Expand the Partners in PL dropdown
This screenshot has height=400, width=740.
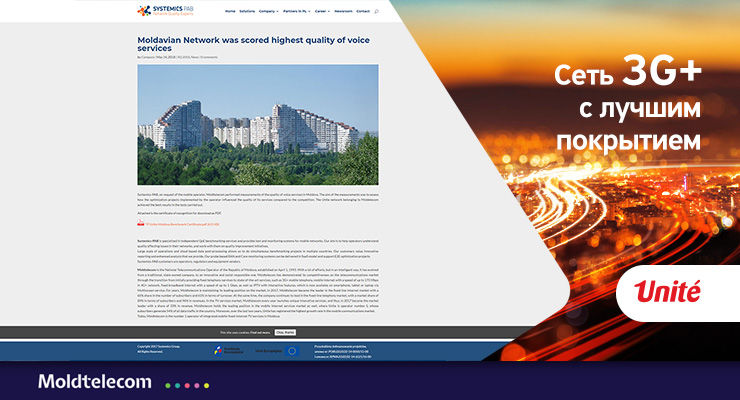tap(296, 11)
